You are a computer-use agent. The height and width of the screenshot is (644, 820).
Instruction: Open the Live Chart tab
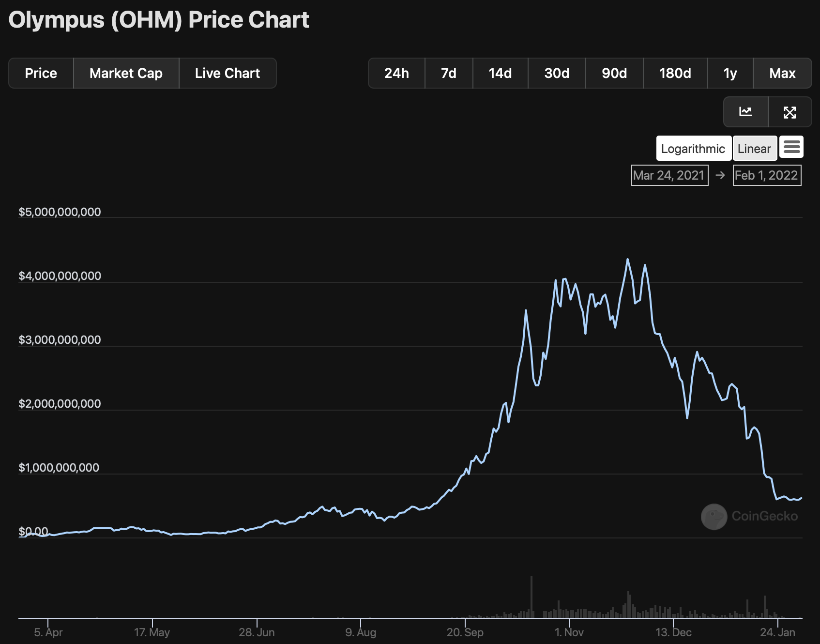click(x=228, y=73)
